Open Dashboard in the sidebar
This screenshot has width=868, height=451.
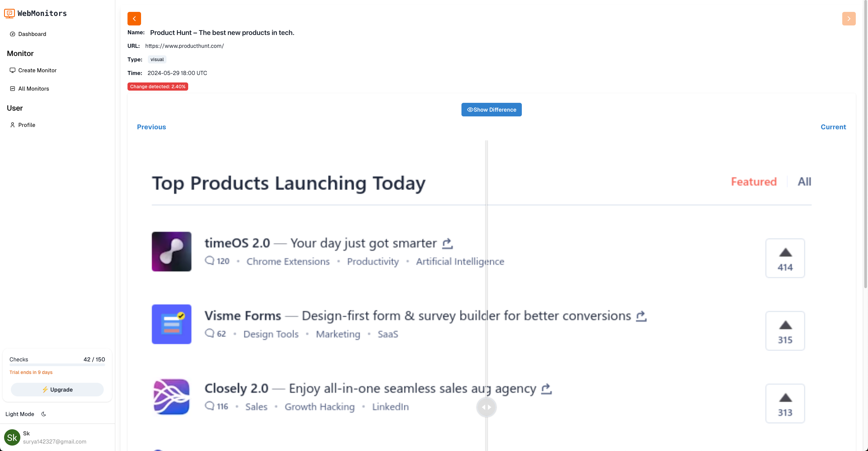[x=32, y=34]
